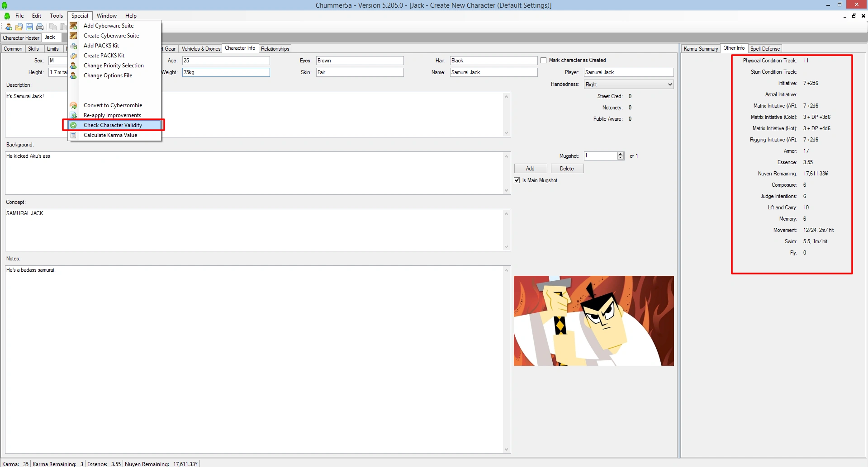Viewport: 868px width, 467px height.
Task: Expand the Handedness dropdown
Action: 670,85
